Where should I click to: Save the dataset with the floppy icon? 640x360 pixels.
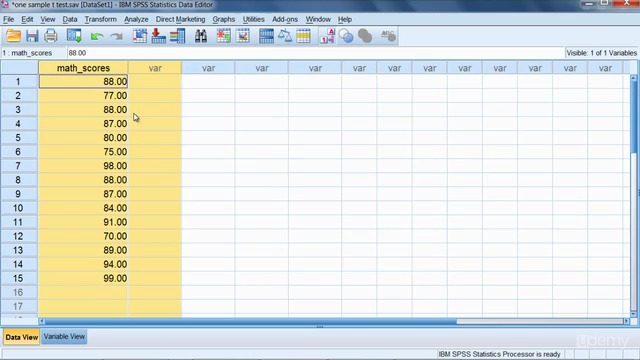coord(32,36)
